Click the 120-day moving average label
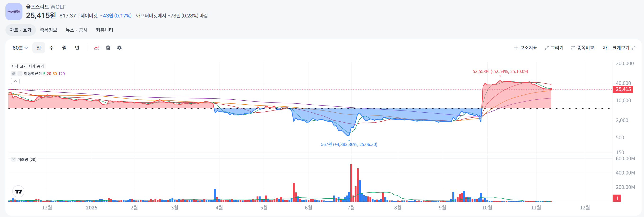Viewport: 644px width, 217px height. [x=61, y=74]
